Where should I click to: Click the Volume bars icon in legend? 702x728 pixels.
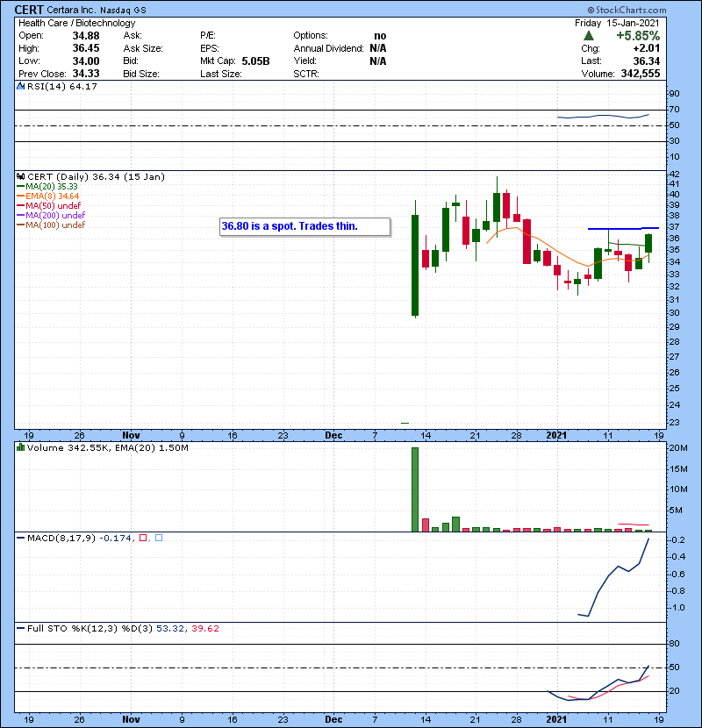pos(20,447)
